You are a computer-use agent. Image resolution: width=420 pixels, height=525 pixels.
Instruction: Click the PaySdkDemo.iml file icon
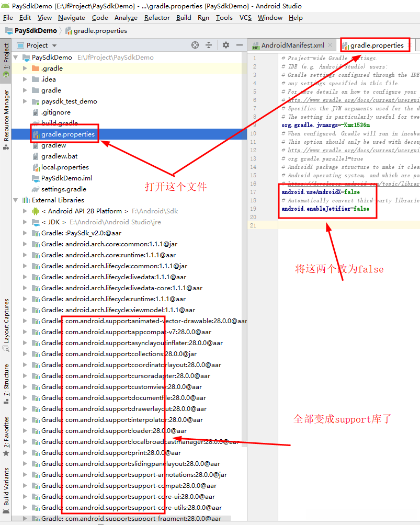click(36, 178)
